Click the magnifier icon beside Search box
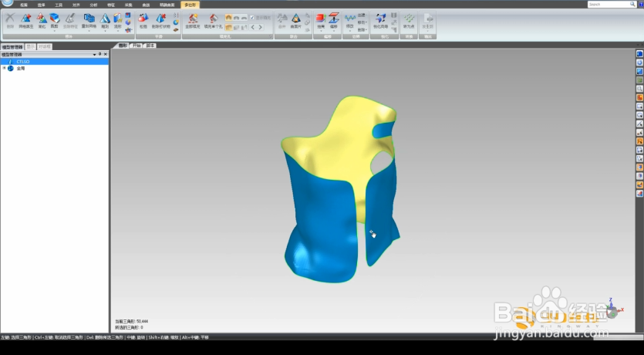 pos(632,4)
